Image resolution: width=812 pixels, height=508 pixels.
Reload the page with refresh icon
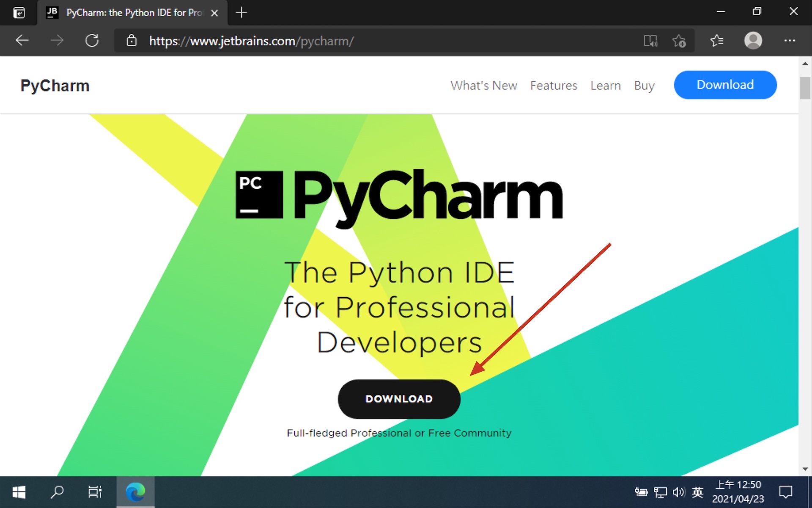coord(92,41)
